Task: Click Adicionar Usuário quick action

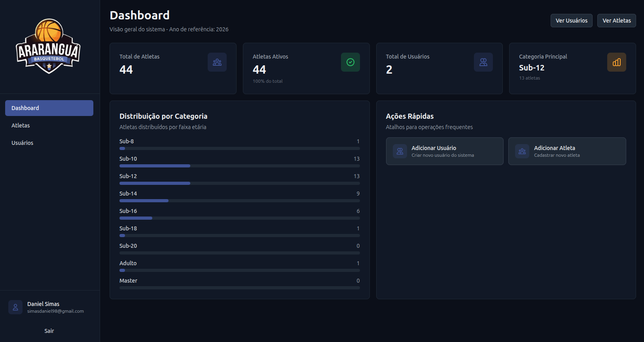Action: click(x=445, y=151)
